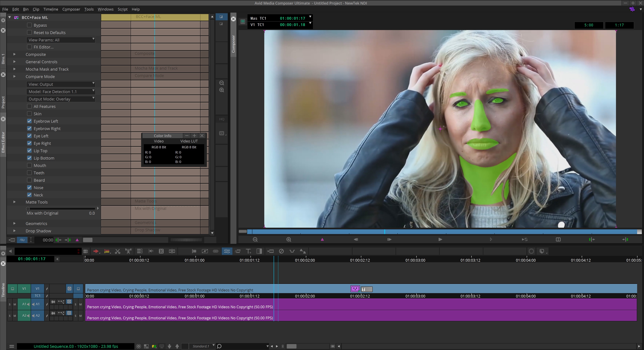Enable the Teeth checkbox
The image size is (644, 350).
(29, 173)
